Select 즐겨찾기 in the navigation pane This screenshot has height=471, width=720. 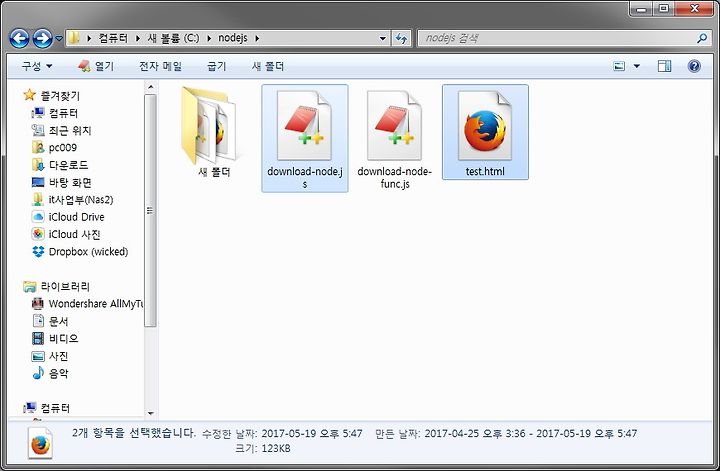click(60, 95)
